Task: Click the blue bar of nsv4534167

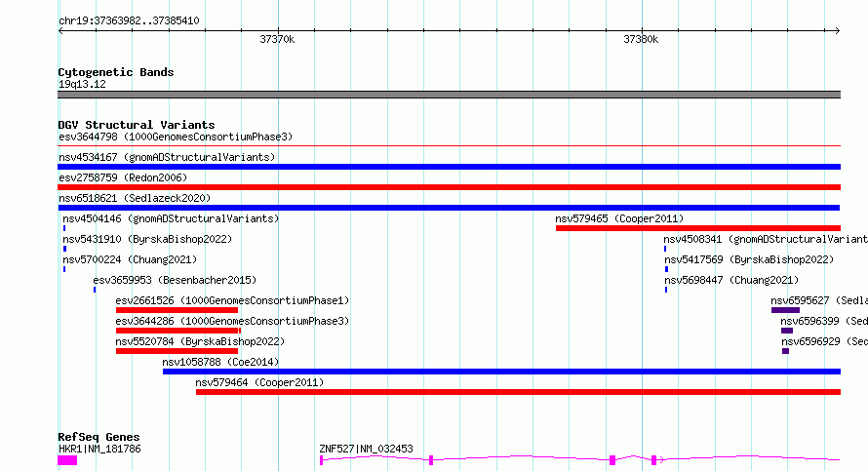Action: click(449, 167)
